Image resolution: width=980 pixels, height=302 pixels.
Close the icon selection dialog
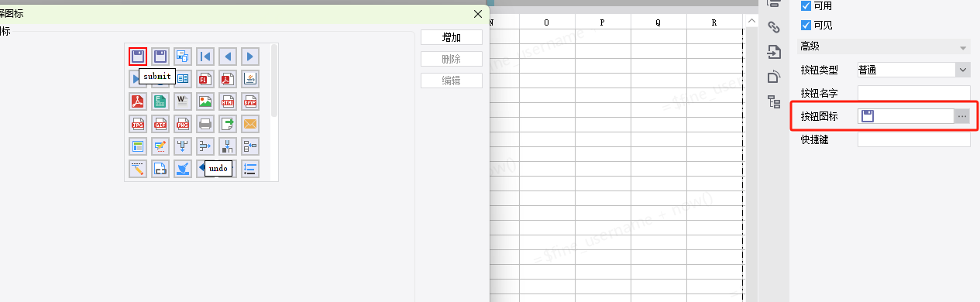pyautogui.click(x=478, y=13)
